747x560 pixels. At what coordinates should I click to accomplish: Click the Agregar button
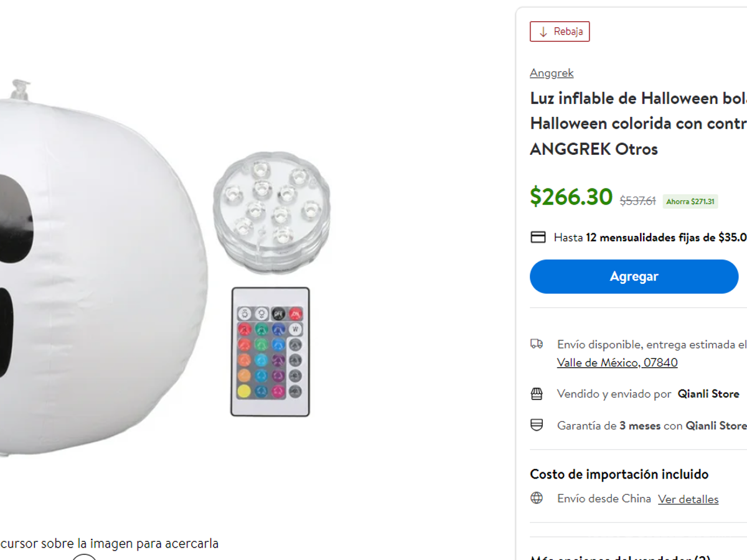[634, 276]
